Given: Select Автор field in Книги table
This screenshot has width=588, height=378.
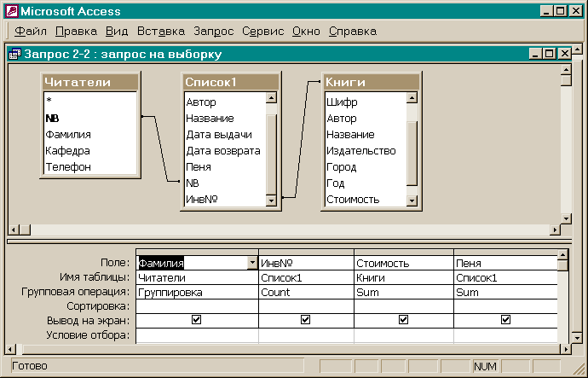Looking at the screenshot, I should pyautogui.click(x=366, y=119).
